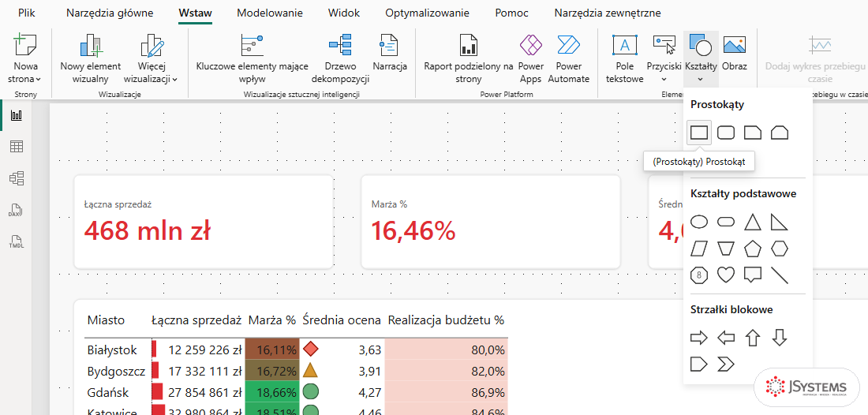This screenshot has height=415, width=868.
Task: Switch to Narzędzia główne tab
Action: (x=110, y=13)
